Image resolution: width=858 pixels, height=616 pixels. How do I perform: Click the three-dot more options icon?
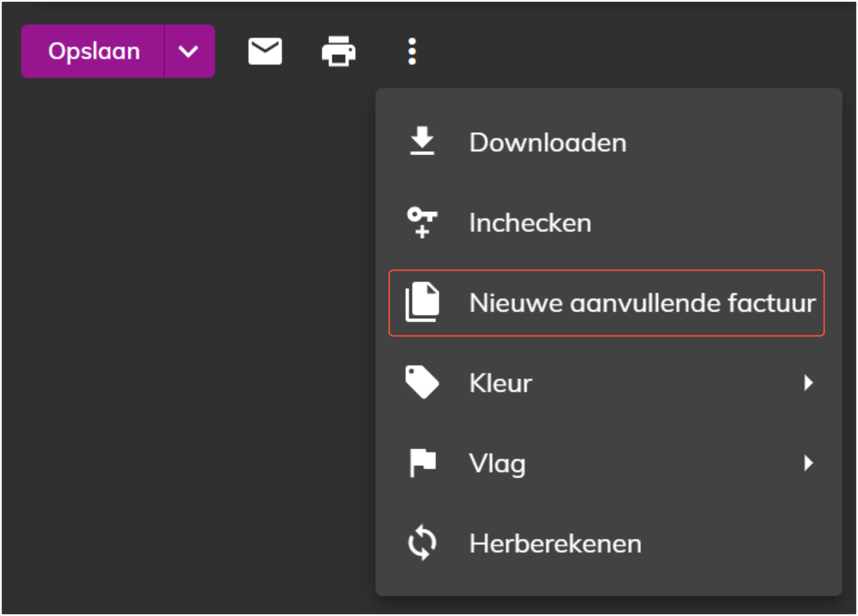412,51
